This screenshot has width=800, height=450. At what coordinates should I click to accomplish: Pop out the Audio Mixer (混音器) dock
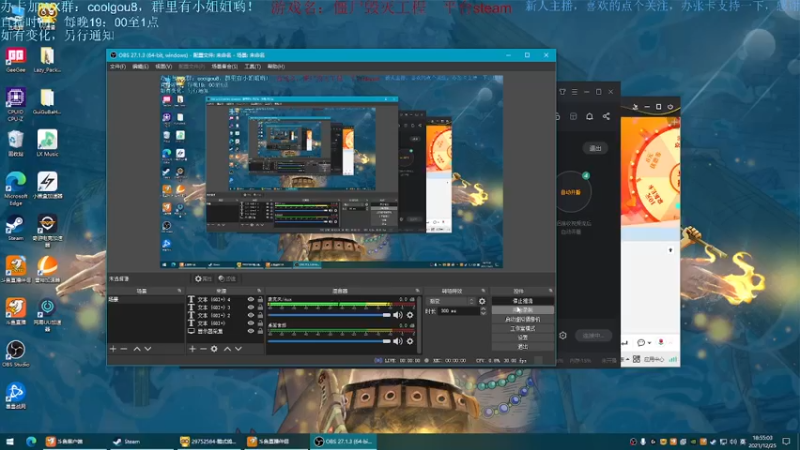(417, 291)
